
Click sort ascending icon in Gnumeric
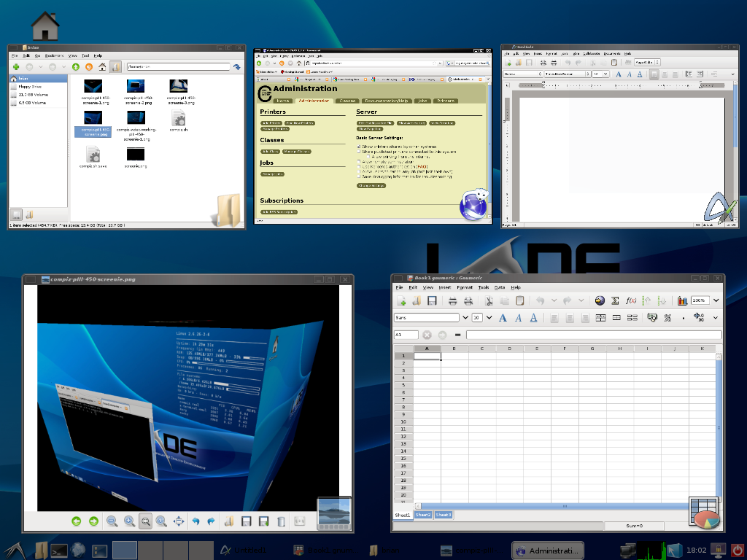646,300
